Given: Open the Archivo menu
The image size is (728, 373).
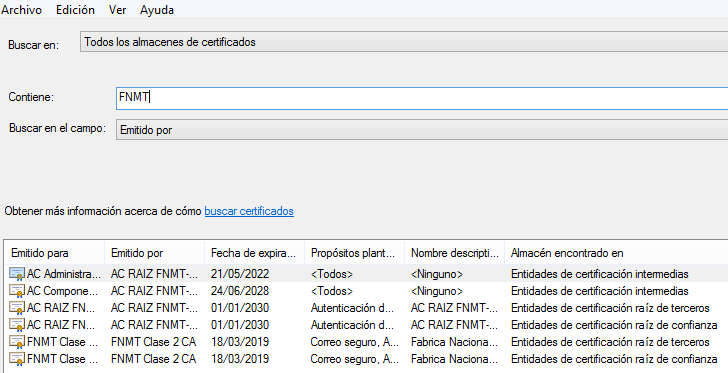Looking at the screenshot, I should [21, 10].
